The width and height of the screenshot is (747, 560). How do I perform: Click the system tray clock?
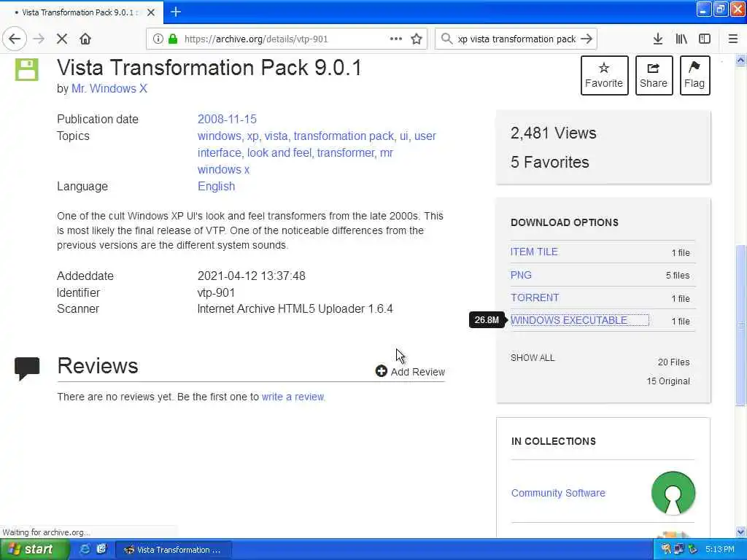click(720, 549)
